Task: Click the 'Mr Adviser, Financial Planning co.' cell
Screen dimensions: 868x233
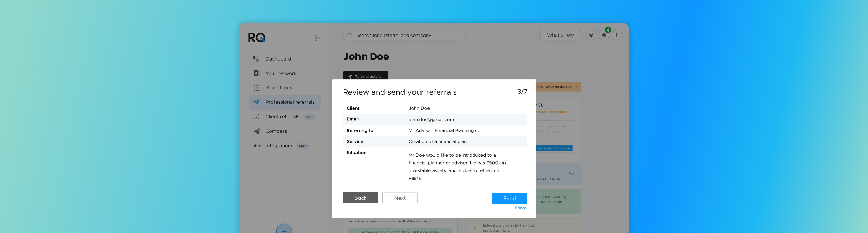Action: click(x=464, y=131)
